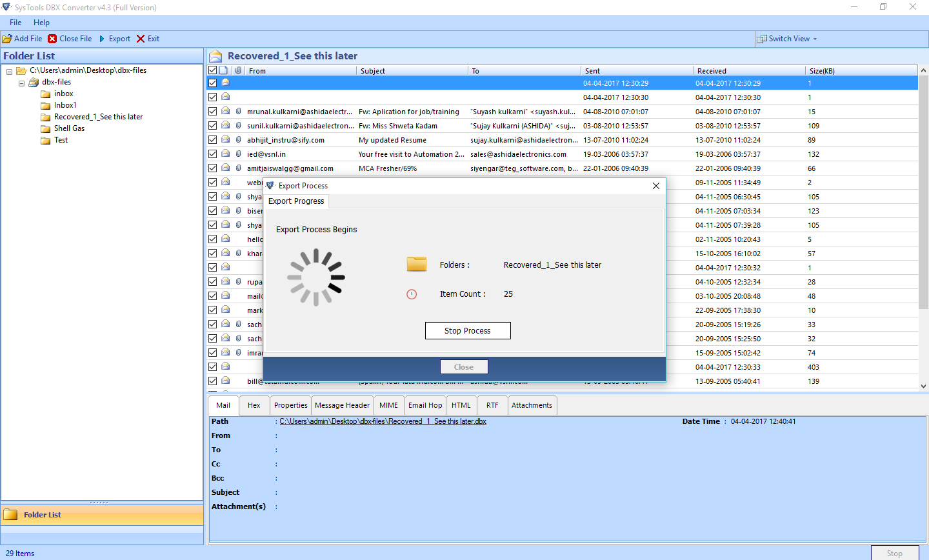Click the Test folder icon
Image resolution: width=929 pixels, height=560 pixels.
[x=46, y=141]
